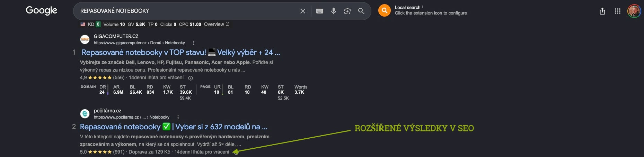Click the info icon beside 14denní lhůta pro vrácení
The height and width of the screenshot is (157, 644).
pyautogui.click(x=190, y=78)
